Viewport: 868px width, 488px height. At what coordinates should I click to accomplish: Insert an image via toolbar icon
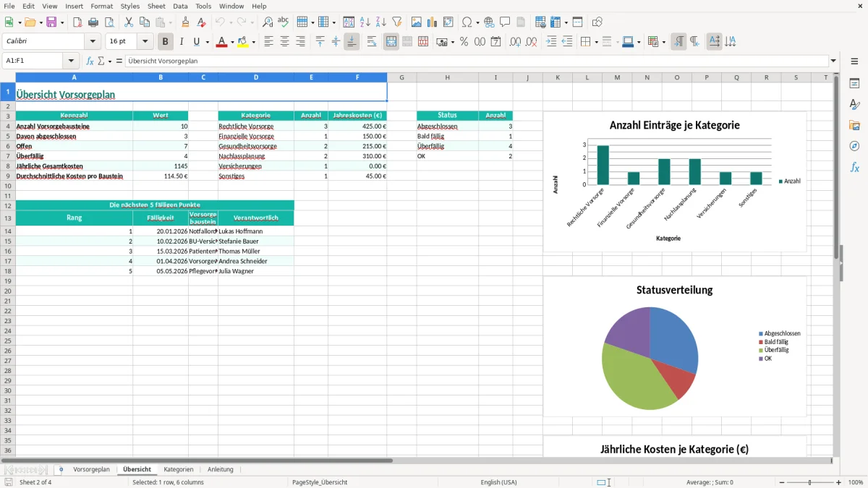click(x=417, y=22)
